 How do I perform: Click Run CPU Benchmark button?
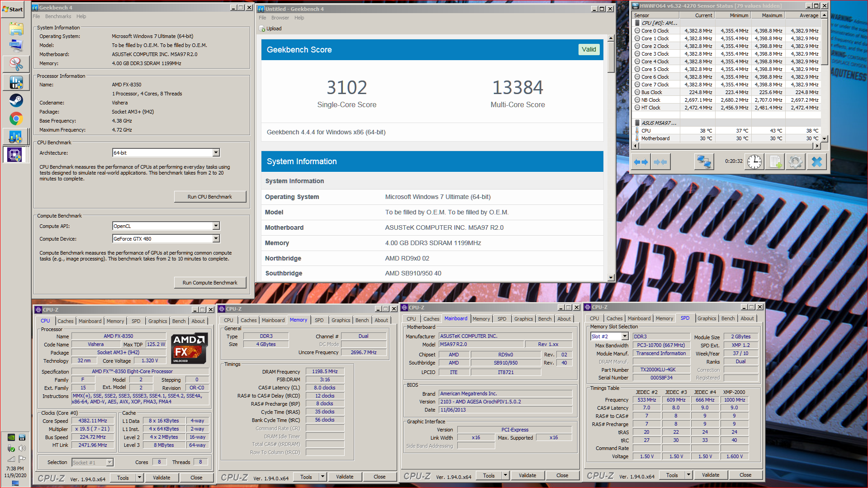point(210,197)
